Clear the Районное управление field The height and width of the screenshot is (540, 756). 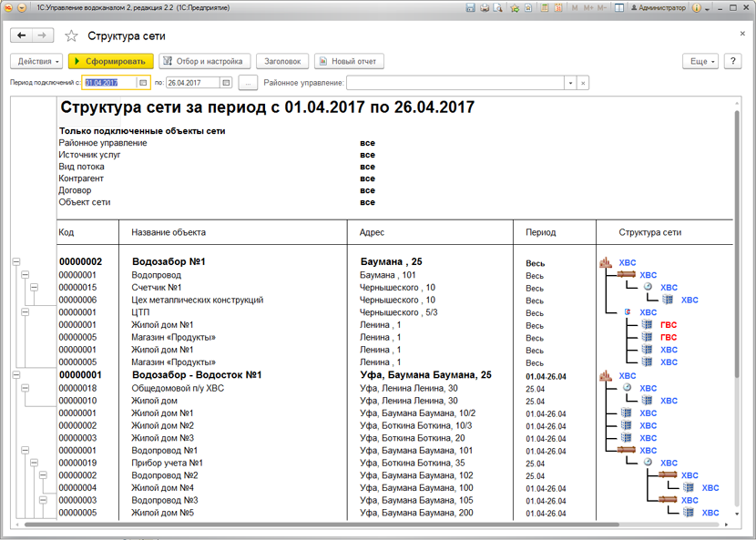click(x=583, y=83)
